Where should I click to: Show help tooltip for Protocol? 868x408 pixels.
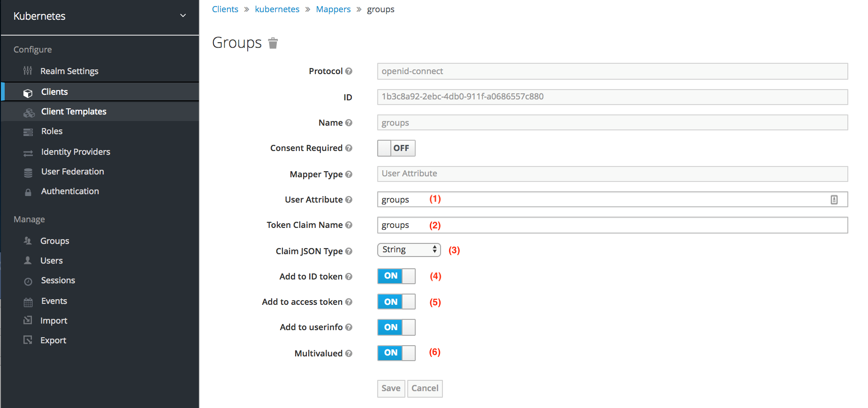pos(349,71)
